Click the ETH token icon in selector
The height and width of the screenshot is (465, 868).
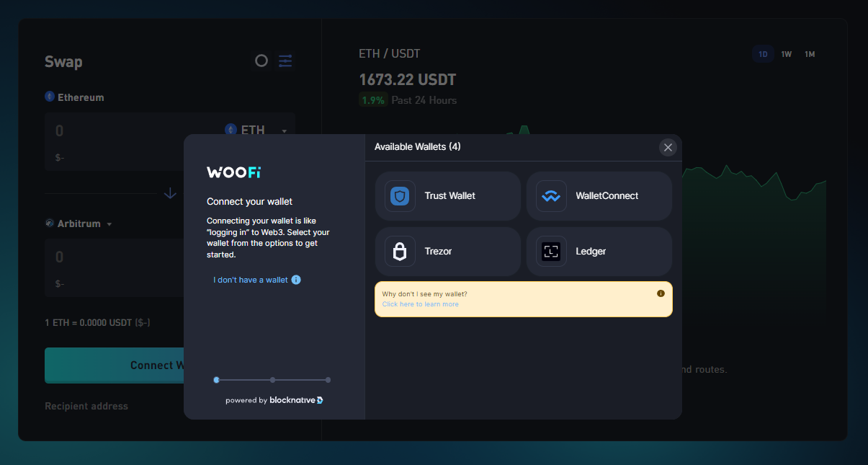[231, 130]
